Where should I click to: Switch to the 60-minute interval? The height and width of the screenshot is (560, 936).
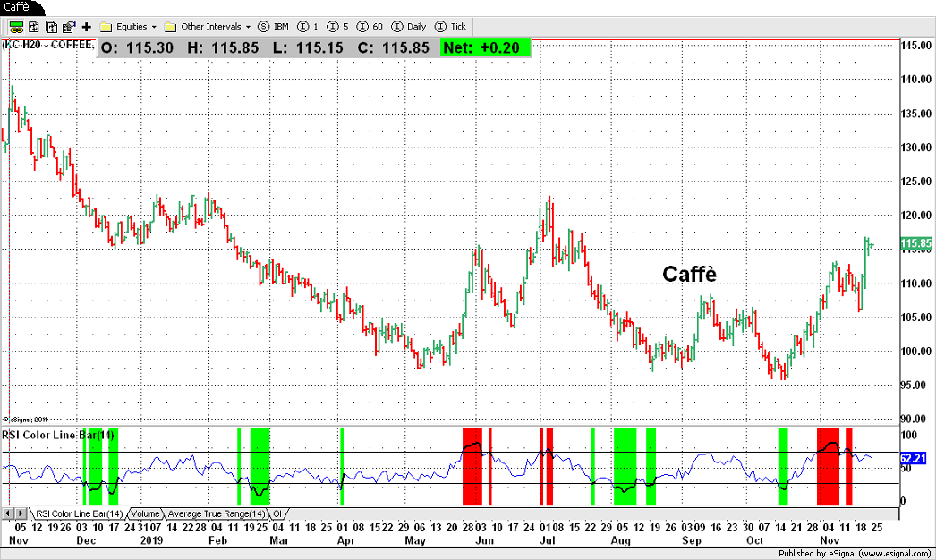(x=370, y=27)
